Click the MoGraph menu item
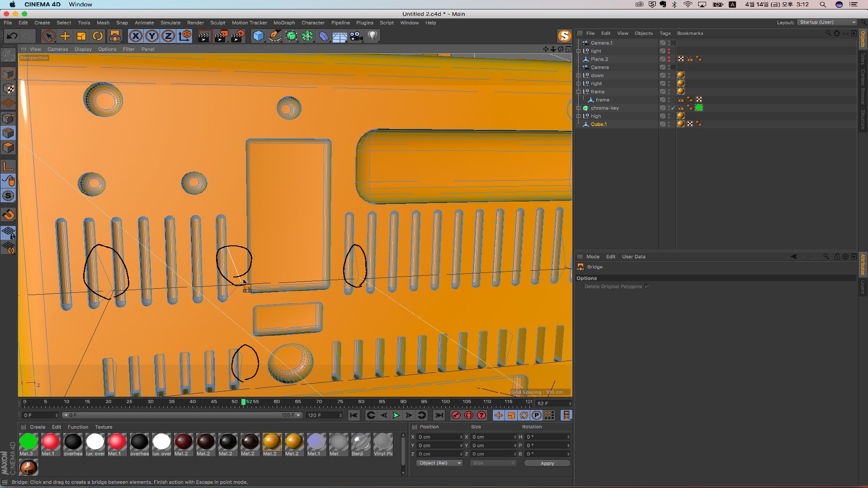Viewport: 868px width, 488px height. click(284, 23)
